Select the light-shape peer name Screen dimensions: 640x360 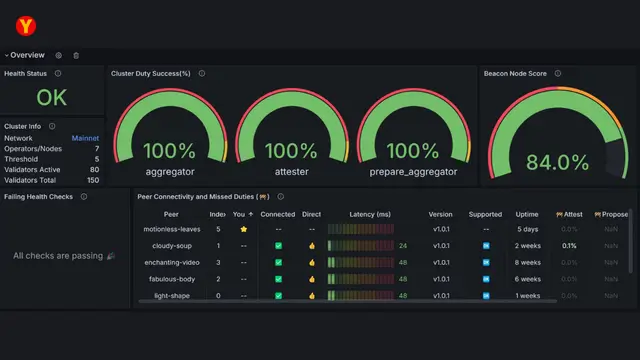click(172, 296)
